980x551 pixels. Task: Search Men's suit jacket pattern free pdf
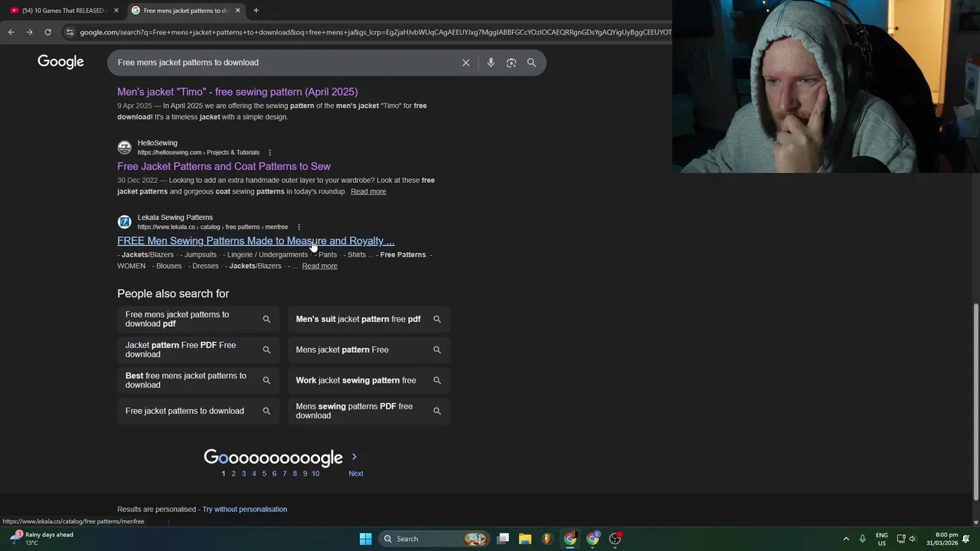point(369,319)
